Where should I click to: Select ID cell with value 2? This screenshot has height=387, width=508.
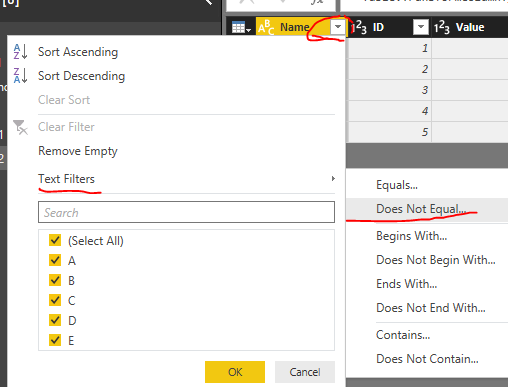tap(390, 69)
